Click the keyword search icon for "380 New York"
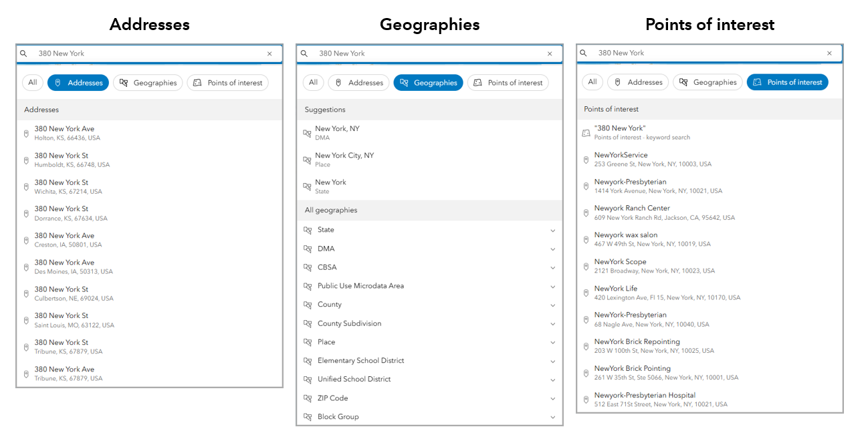Viewport: 868px width, 441px height. [586, 133]
